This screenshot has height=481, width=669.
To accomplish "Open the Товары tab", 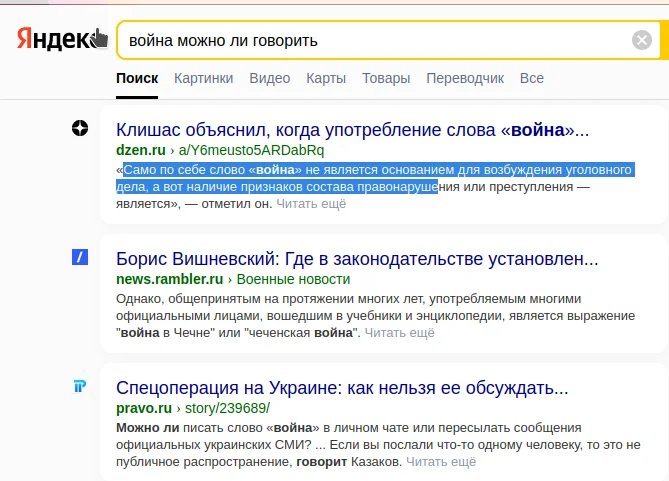I will tap(386, 79).
